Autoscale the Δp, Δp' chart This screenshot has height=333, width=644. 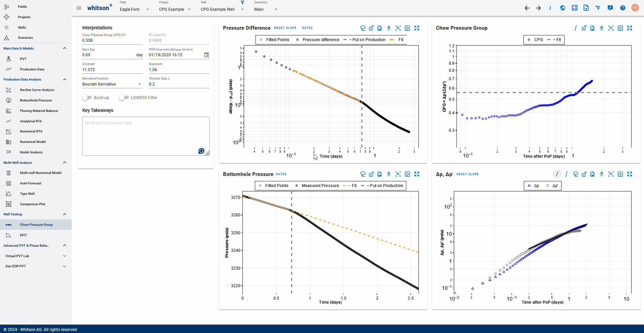(x=620, y=174)
